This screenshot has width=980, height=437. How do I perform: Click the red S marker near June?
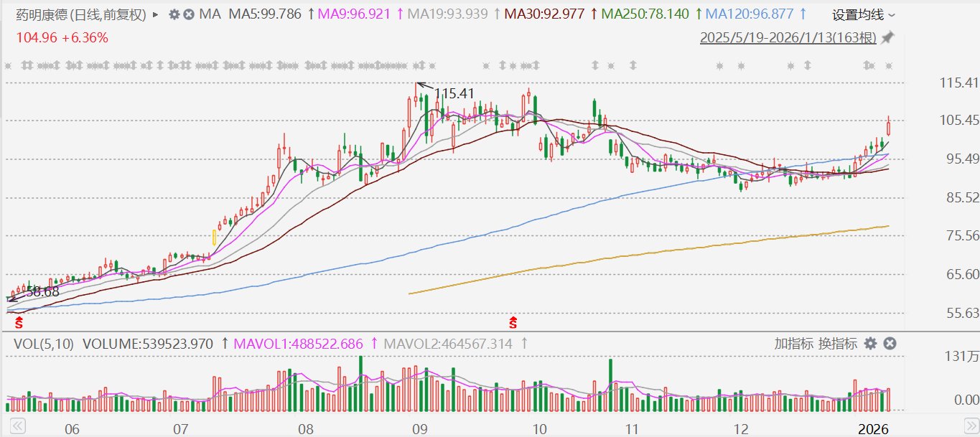coord(19,321)
